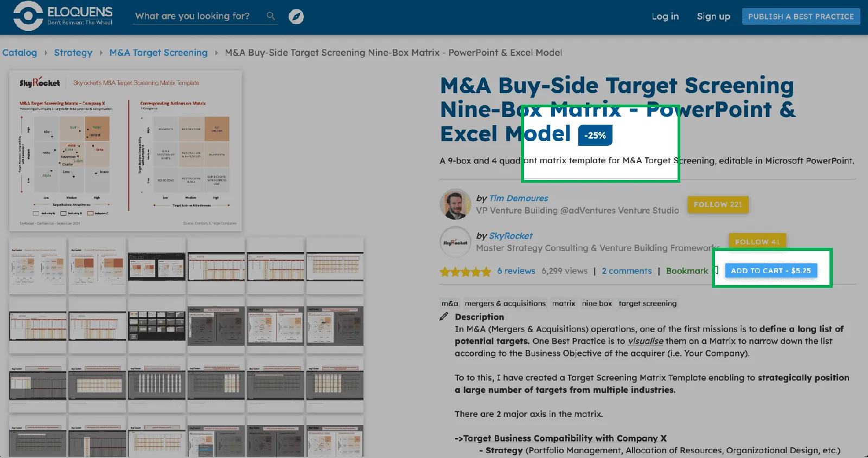This screenshot has width=868, height=458.
Task: Open the large SkyRocket matrix preview image
Action: pyautogui.click(x=126, y=151)
